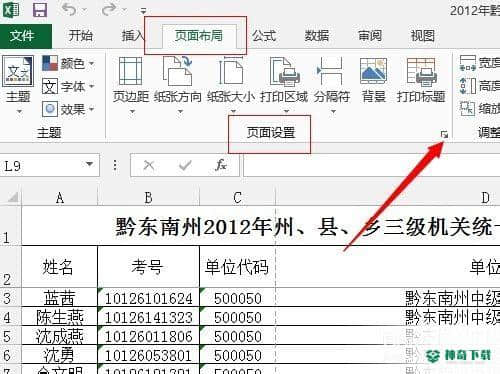Viewport: 500px width, 374px height.
Task: Switch to the 公式 ribbon tab
Action: coord(264,36)
